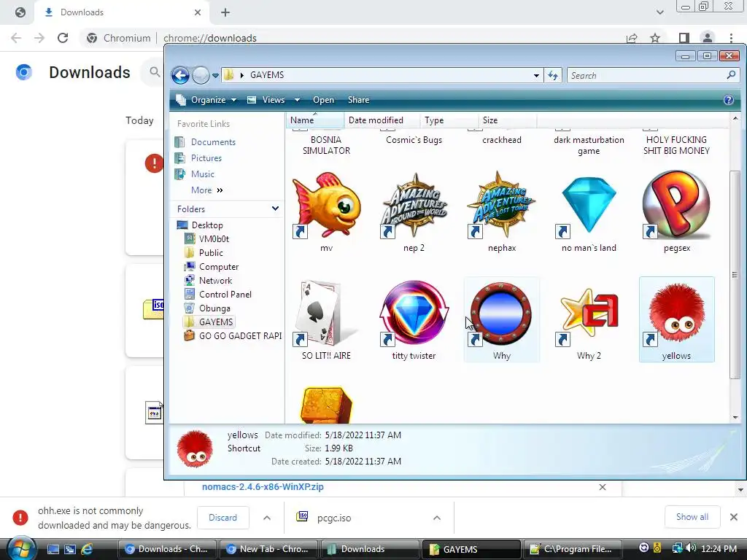Image resolution: width=747 pixels, height=560 pixels.
Task: Select the Computer item in folder tree
Action: [x=219, y=267]
